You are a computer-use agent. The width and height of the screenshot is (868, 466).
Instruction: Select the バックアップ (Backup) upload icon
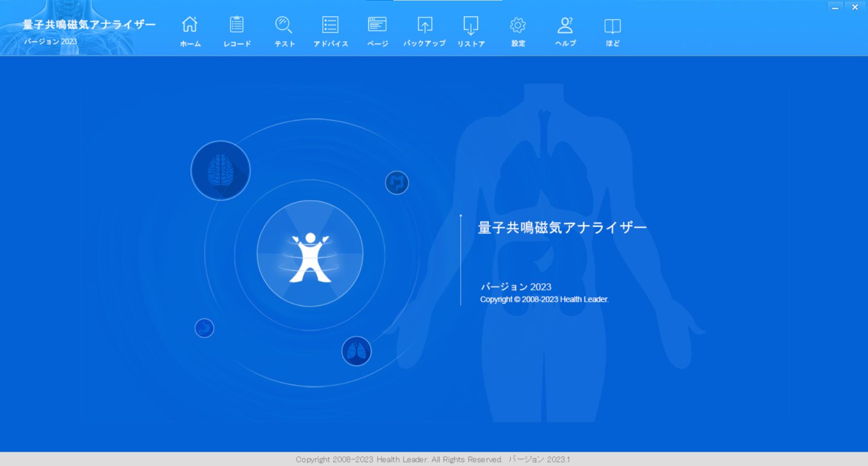click(x=424, y=25)
